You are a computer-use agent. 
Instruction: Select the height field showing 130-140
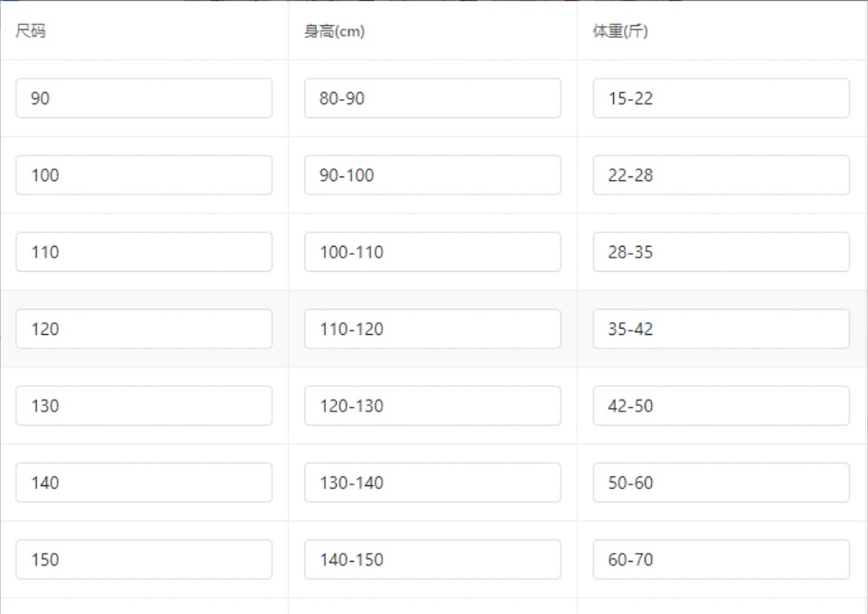(x=432, y=483)
